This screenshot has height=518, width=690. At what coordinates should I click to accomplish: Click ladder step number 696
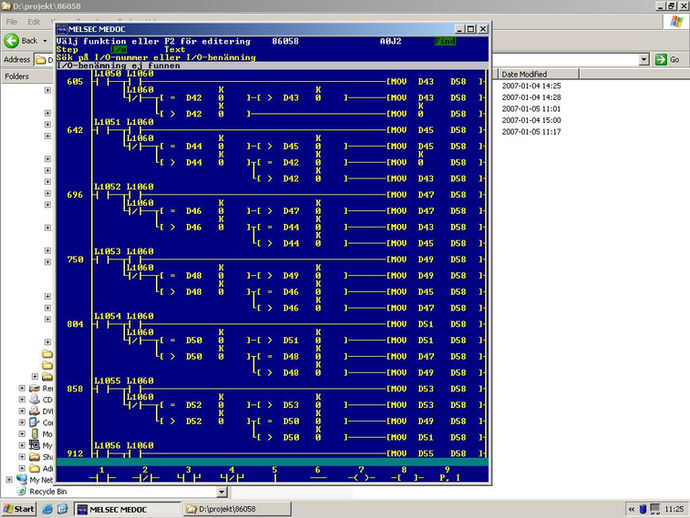[75, 195]
